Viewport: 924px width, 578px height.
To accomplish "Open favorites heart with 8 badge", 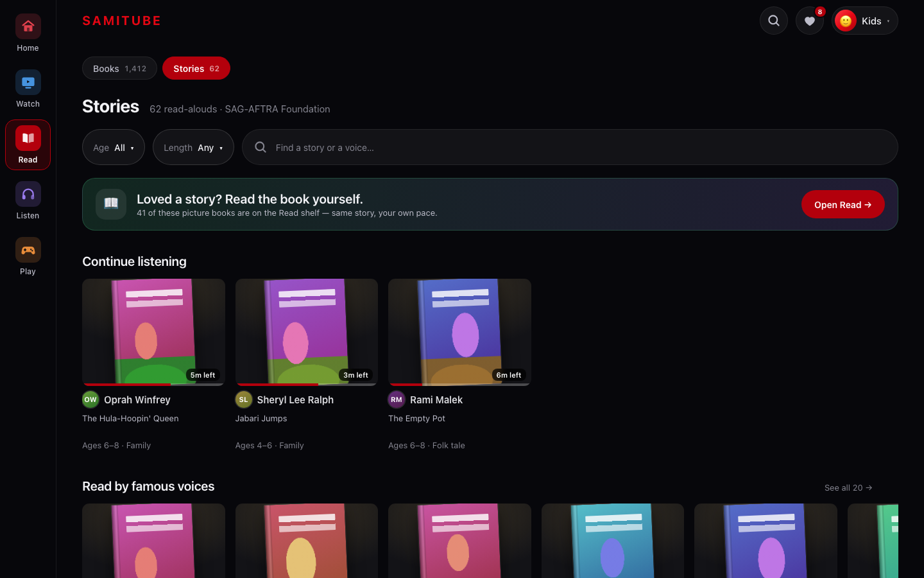I will coord(810,21).
